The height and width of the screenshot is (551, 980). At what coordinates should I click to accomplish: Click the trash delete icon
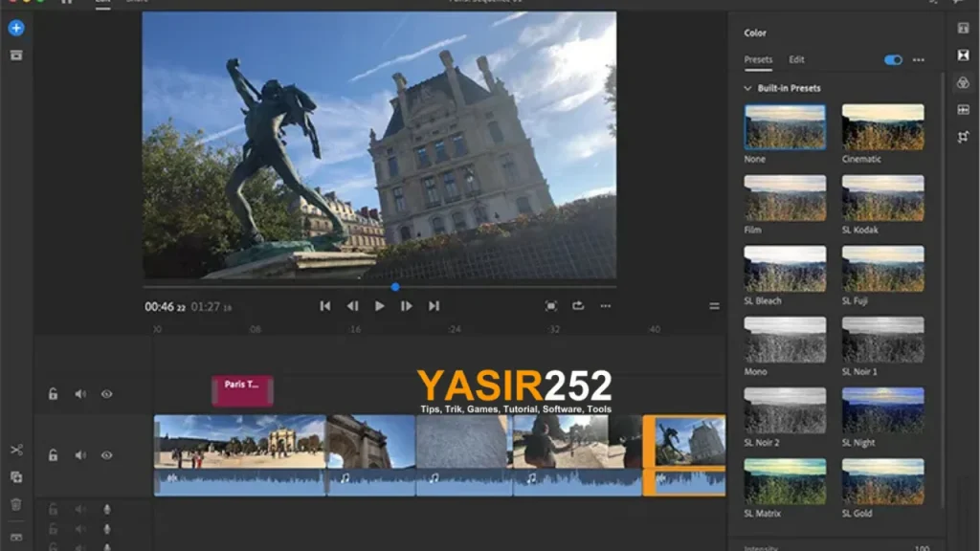[16, 504]
